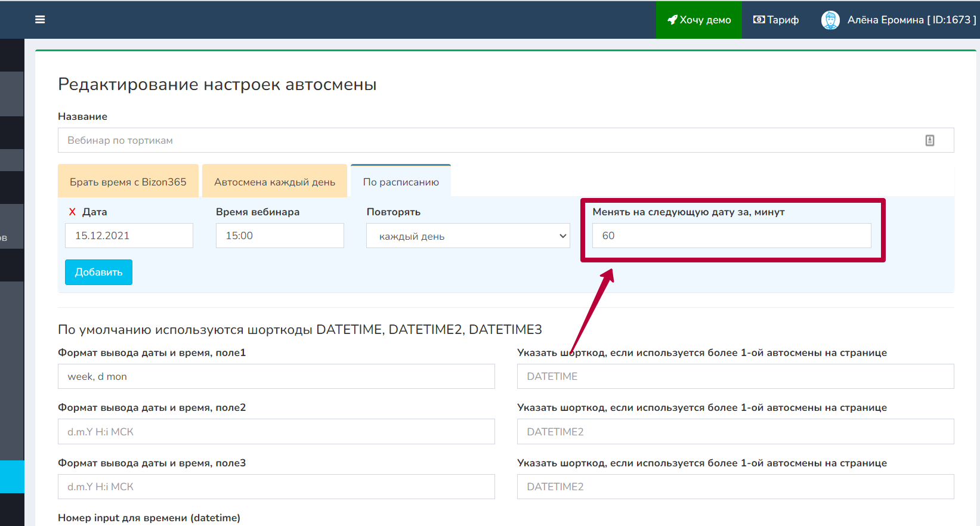Click the minutes field showing 60
The height and width of the screenshot is (526, 980).
click(731, 236)
